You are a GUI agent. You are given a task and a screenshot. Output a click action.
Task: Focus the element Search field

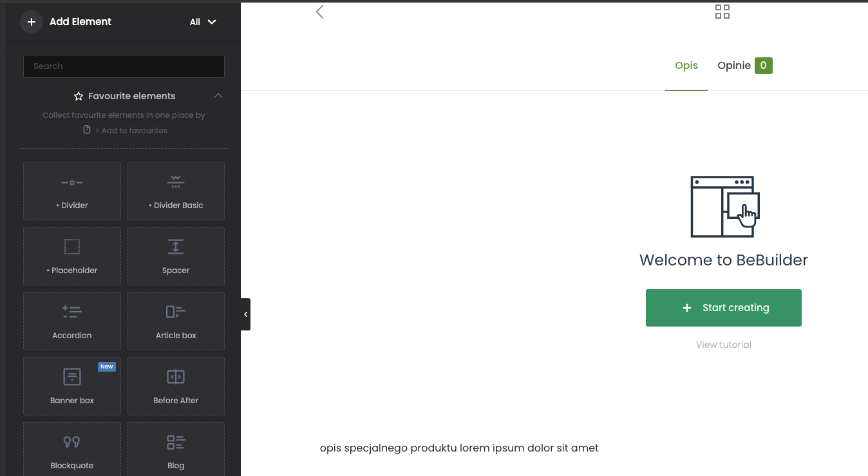click(x=124, y=66)
